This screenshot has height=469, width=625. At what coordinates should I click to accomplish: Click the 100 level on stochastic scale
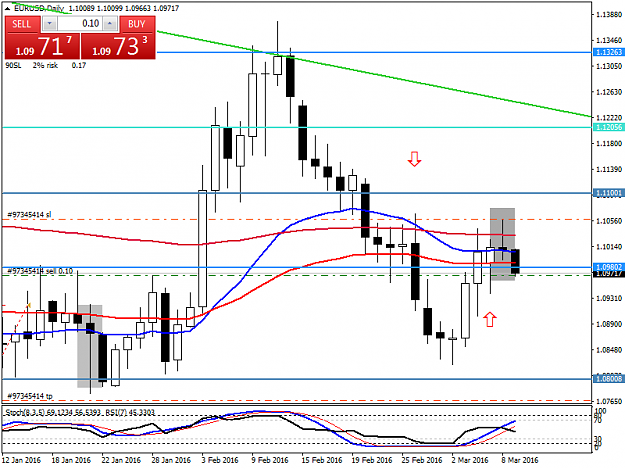tap(600, 411)
